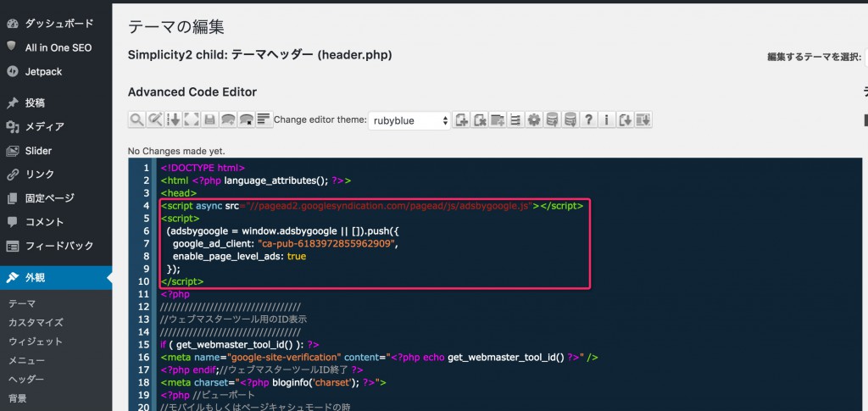Click the ca-pub-6183972855962909 client ID string
The image size is (868, 411).
click(x=327, y=244)
